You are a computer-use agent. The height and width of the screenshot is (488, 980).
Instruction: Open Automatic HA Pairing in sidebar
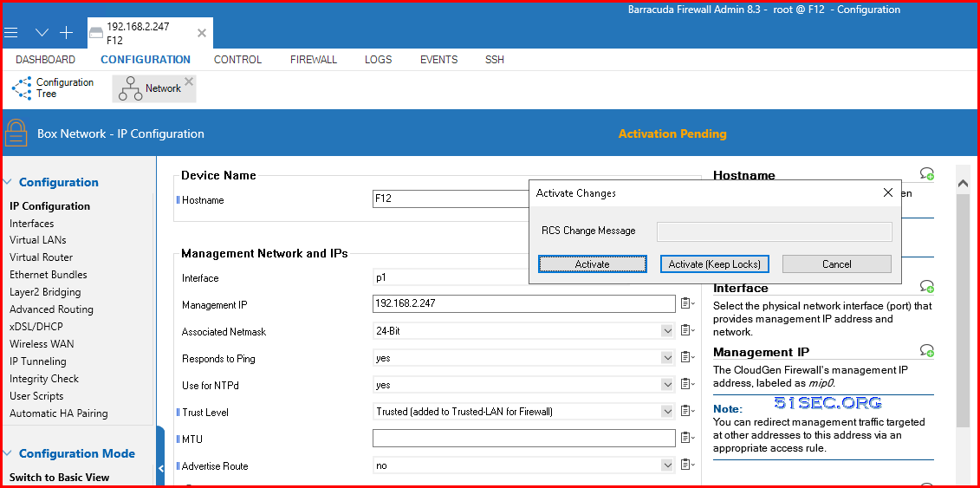[59, 413]
